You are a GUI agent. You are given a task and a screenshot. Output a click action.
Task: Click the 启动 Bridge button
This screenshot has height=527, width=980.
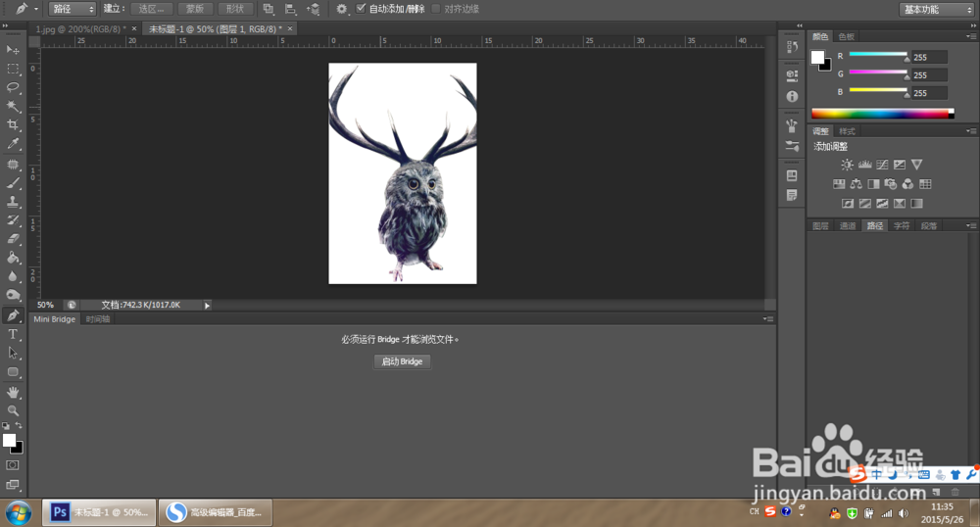(x=402, y=361)
